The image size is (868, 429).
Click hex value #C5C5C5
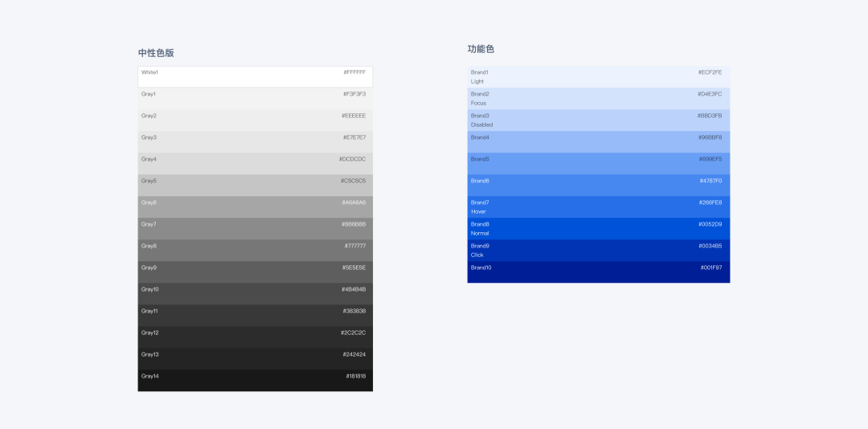pyautogui.click(x=353, y=181)
